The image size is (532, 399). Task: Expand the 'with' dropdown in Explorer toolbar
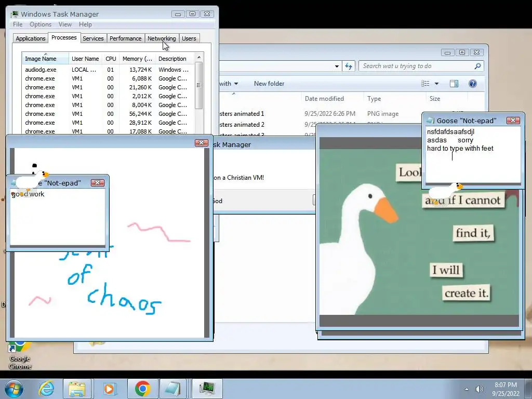(229, 84)
